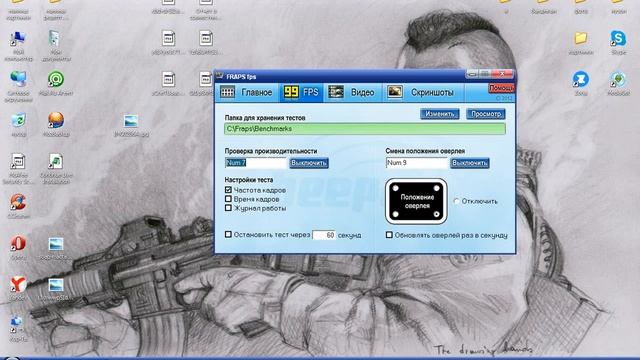Screen dimensions: 640x360
Task: Open the Mail.Ru Agent desktop shortcut
Action: [x=56, y=83]
